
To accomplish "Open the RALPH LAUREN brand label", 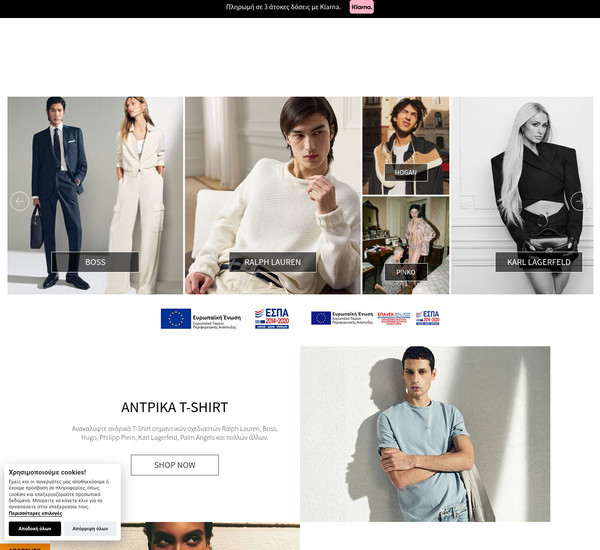I will [272, 262].
